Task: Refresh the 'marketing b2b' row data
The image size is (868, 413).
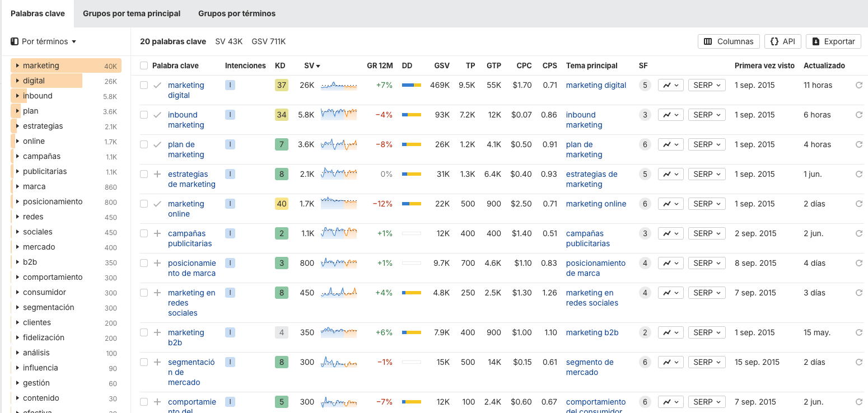Action: coord(859,332)
